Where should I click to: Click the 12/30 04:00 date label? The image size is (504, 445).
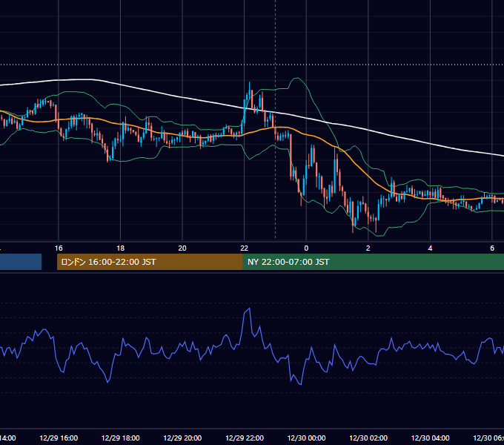(430, 438)
